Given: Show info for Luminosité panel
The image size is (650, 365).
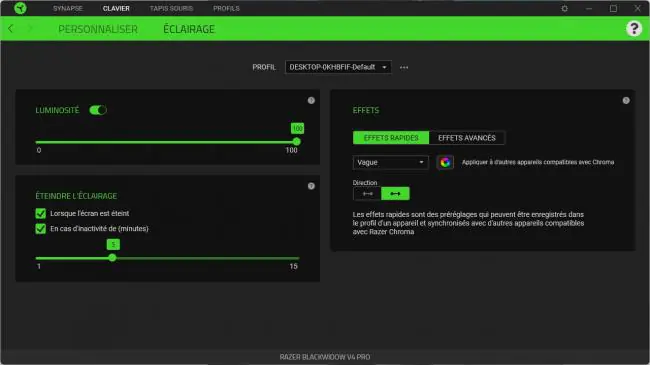Looking at the screenshot, I should (311, 100).
